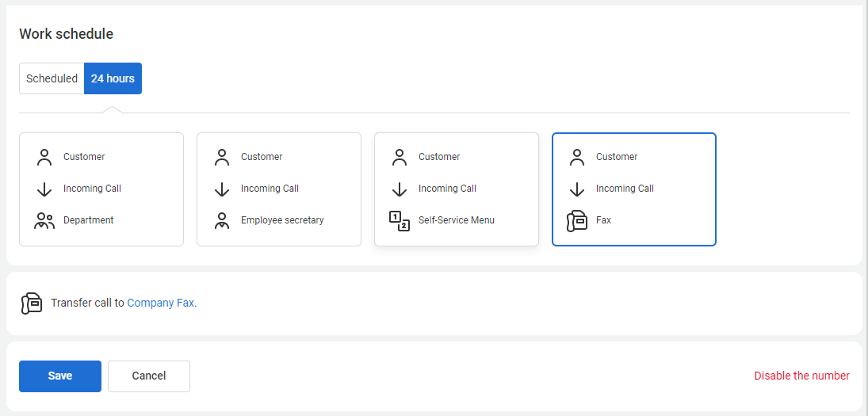Click Customer person icon in Department card
868x416 pixels.
(44, 158)
